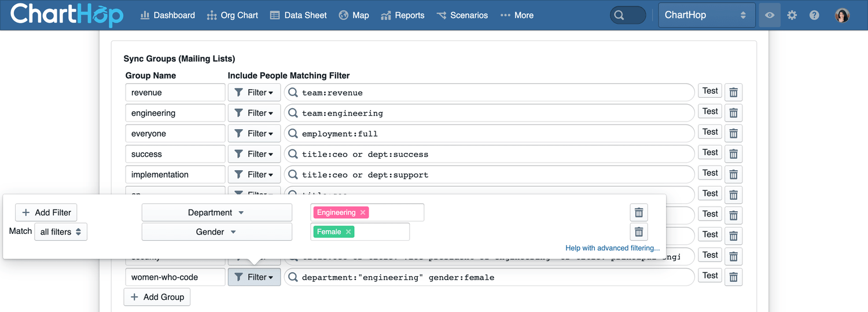Image resolution: width=868 pixels, height=312 pixels.
Task: Click the success group name field
Action: (175, 154)
